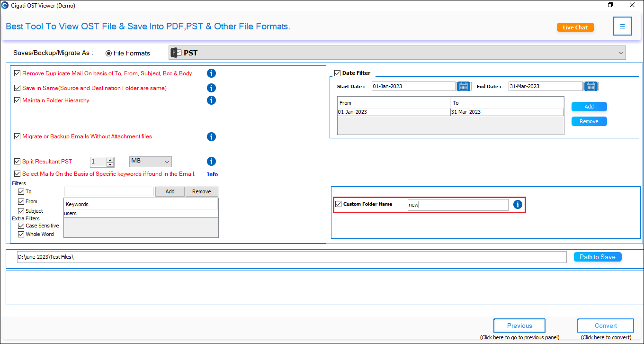Click the Custom Folder Name text field
644x344 pixels.
click(458, 205)
